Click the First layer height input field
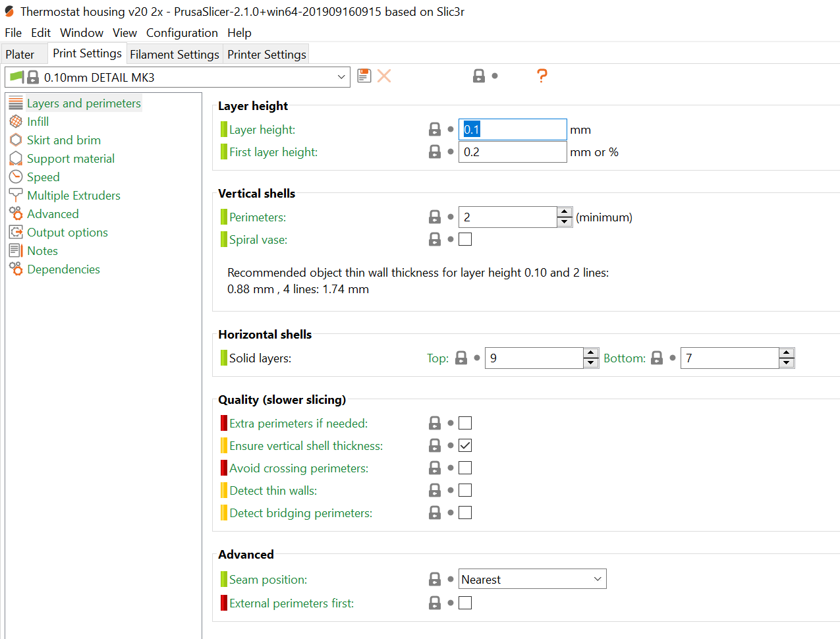Image resolution: width=840 pixels, height=639 pixels. 512,152
